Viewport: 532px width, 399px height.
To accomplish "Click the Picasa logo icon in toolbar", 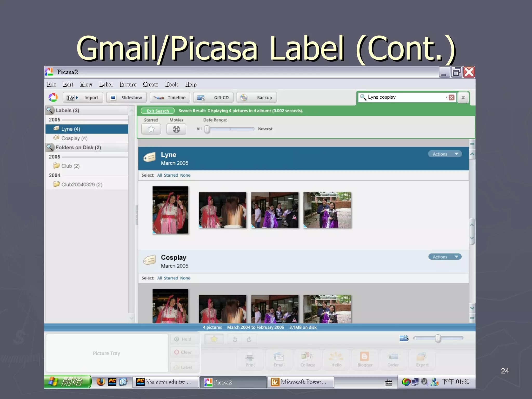I will pos(53,97).
